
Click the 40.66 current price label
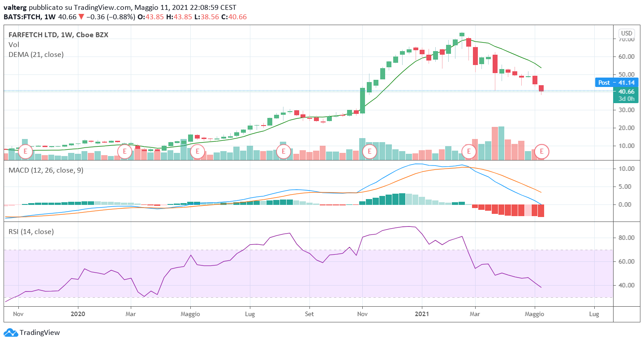pyautogui.click(x=627, y=91)
